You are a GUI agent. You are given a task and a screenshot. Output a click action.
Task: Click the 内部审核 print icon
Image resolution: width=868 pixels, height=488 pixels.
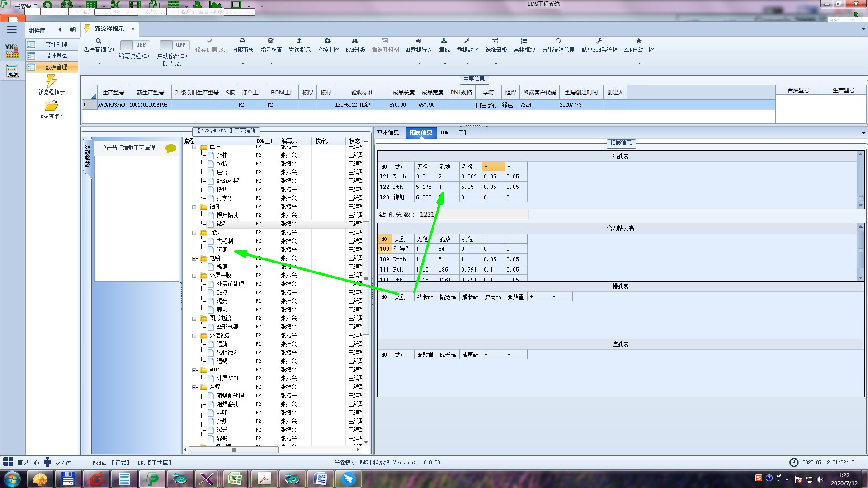coord(242,41)
